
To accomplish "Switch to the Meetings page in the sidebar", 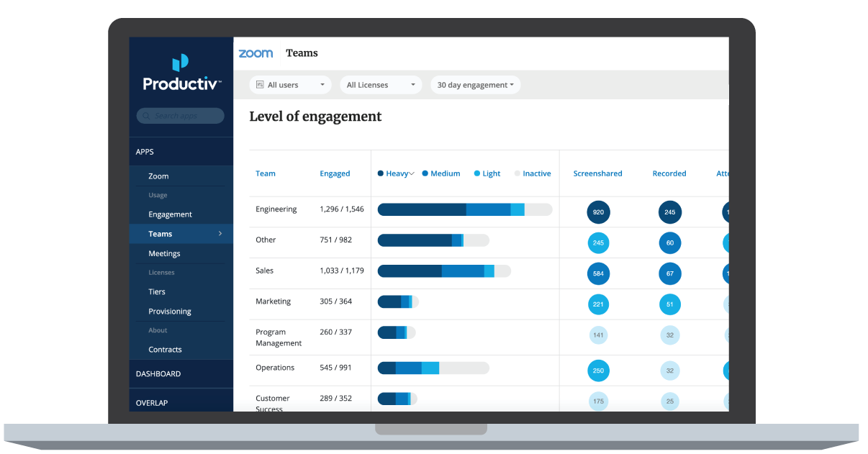I will [x=164, y=253].
